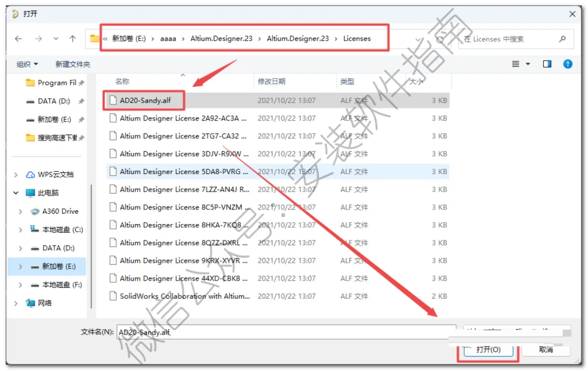Sort by 名称 column header
The height and width of the screenshot is (371, 588).
click(x=122, y=81)
